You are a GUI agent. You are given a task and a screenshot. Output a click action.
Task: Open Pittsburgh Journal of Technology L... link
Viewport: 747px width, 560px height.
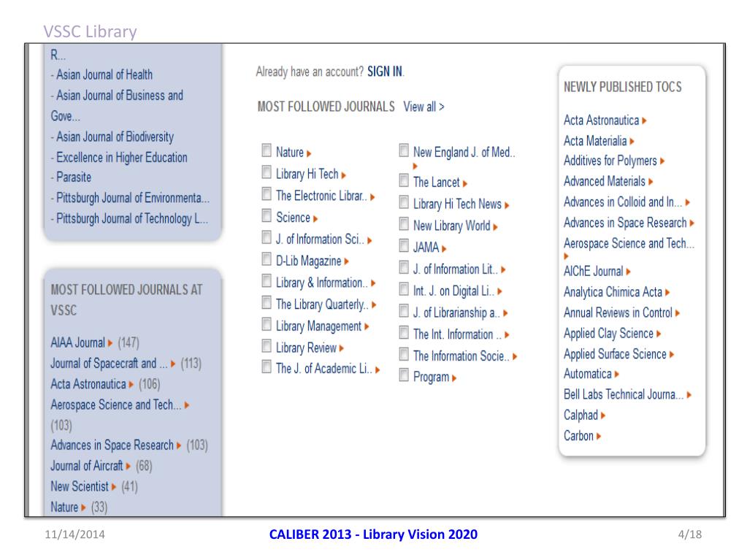click(132, 218)
